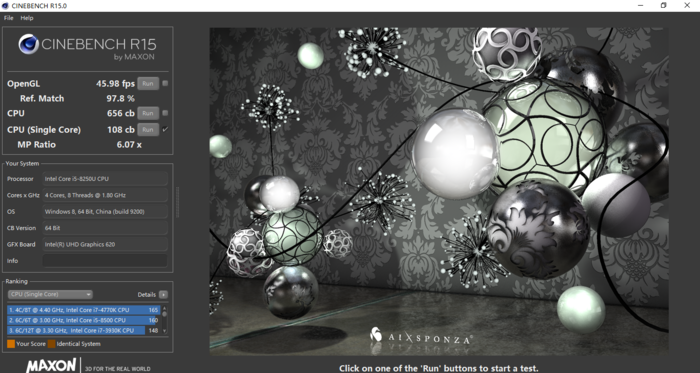The image size is (700, 373).
Task: Click the MAXON logo at the bottom
Action: tap(51, 365)
